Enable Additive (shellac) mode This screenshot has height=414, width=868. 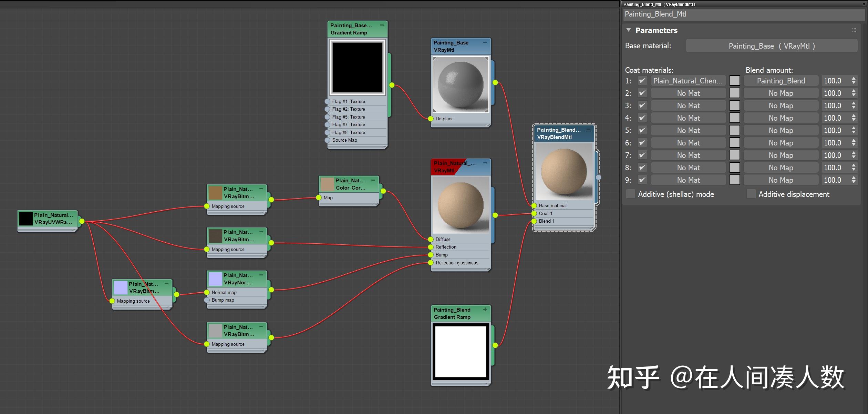pos(631,194)
